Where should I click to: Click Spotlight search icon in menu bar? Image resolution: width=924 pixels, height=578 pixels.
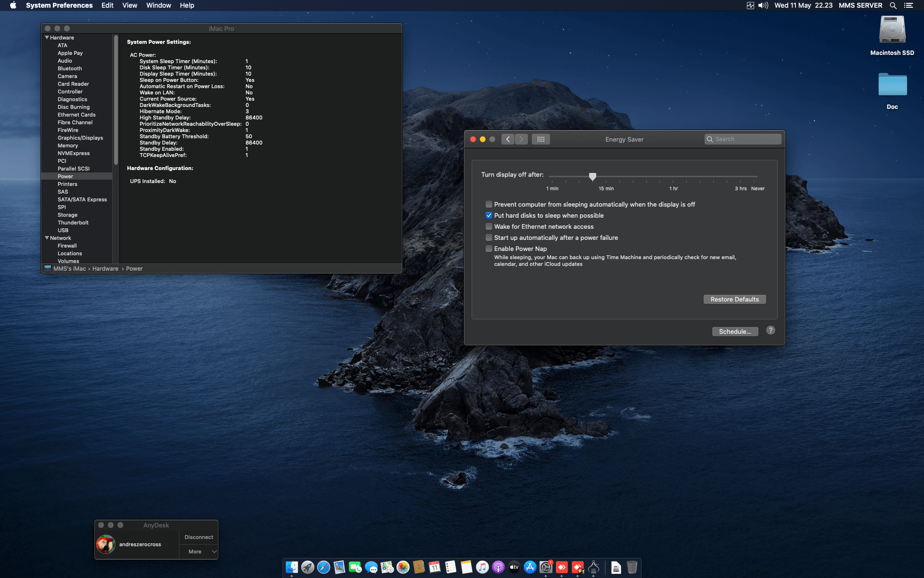tap(893, 5)
